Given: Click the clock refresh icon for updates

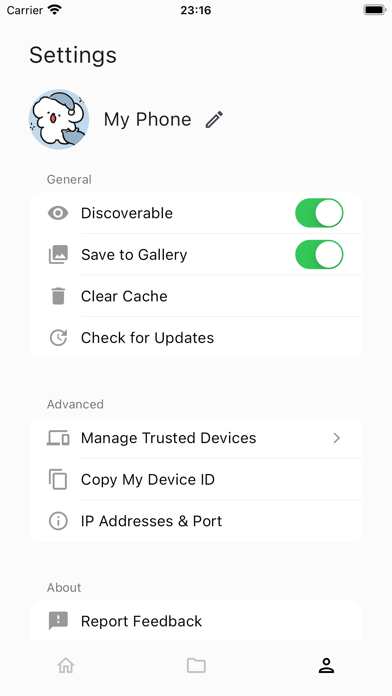Looking at the screenshot, I should (x=58, y=338).
